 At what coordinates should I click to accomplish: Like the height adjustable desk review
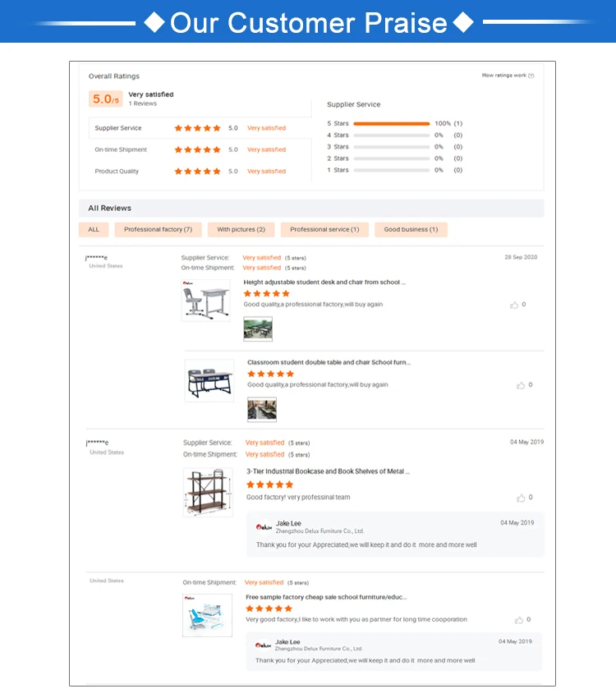[x=514, y=305]
